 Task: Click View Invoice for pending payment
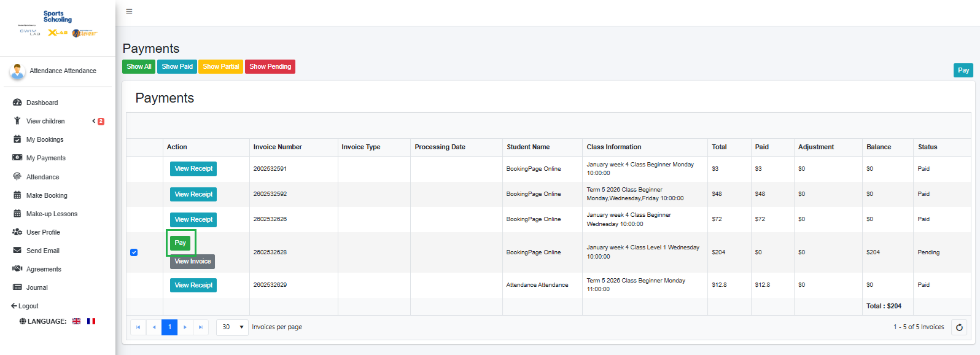pos(193,262)
